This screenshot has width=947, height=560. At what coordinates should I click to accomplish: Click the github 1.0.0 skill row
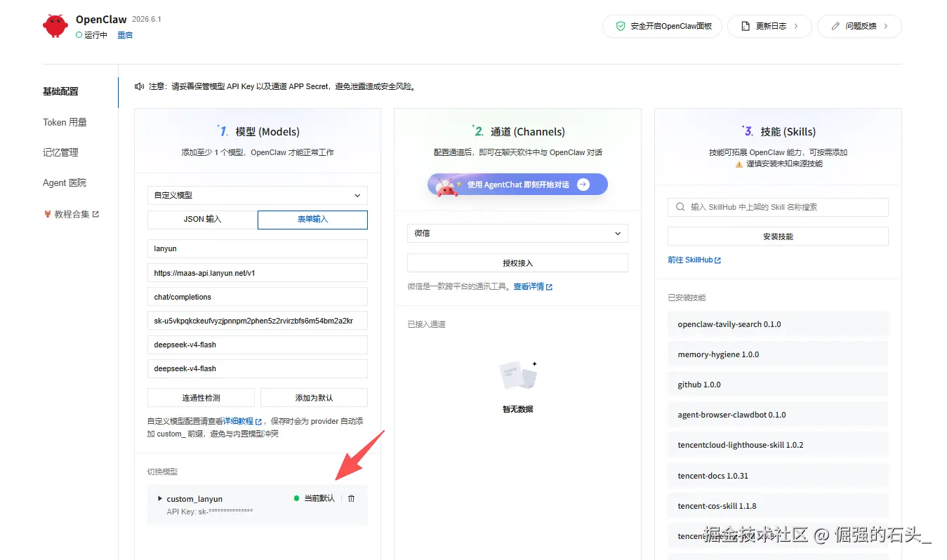(x=778, y=385)
